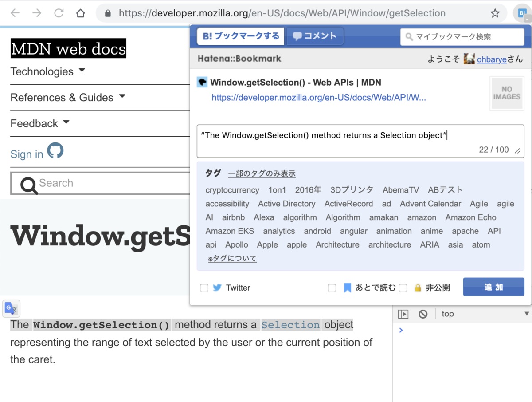This screenshot has height=402, width=532.
Task: Toggle the console sidebar icon in DevTools
Action: pyautogui.click(x=403, y=314)
